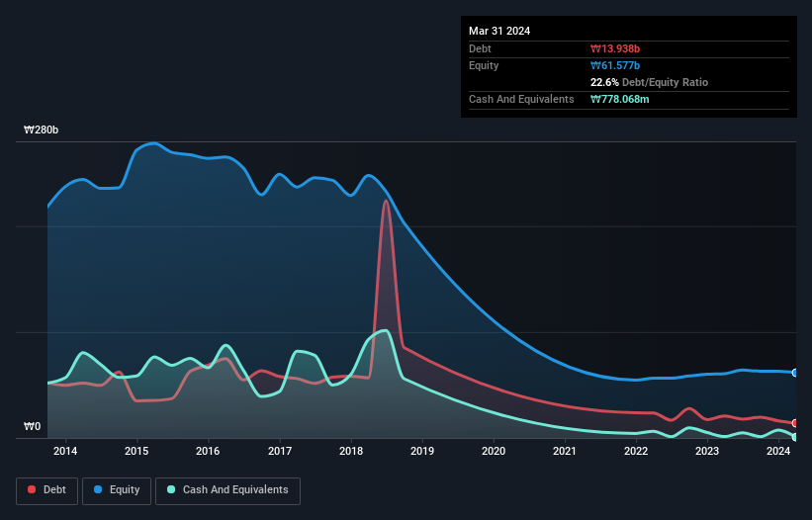The width and height of the screenshot is (812, 520).
Task: Click the 22.6% Debt/Equity Ratio text
Action: 649,82
